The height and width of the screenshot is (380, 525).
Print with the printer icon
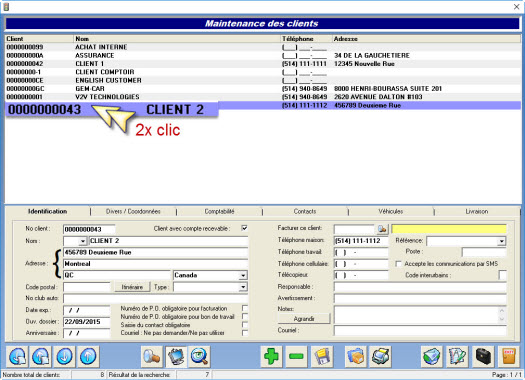[x=381, y=356]
